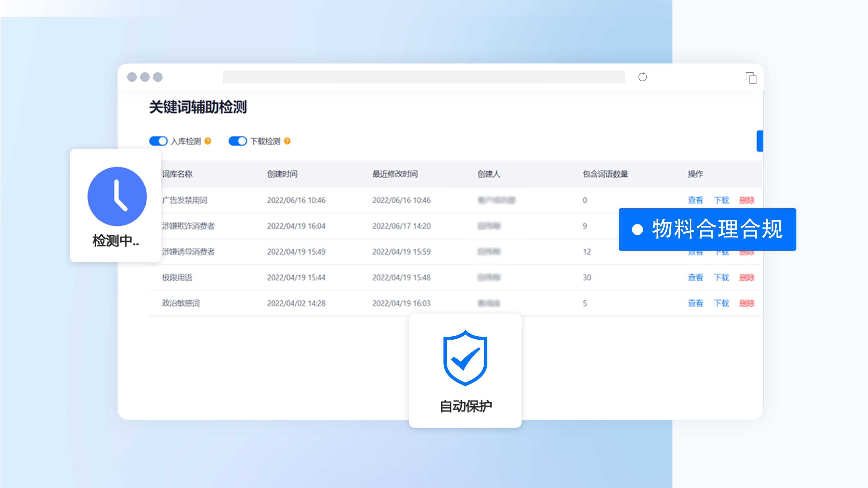
Task: Click the browser refresh icon
Action: [642, 77]
